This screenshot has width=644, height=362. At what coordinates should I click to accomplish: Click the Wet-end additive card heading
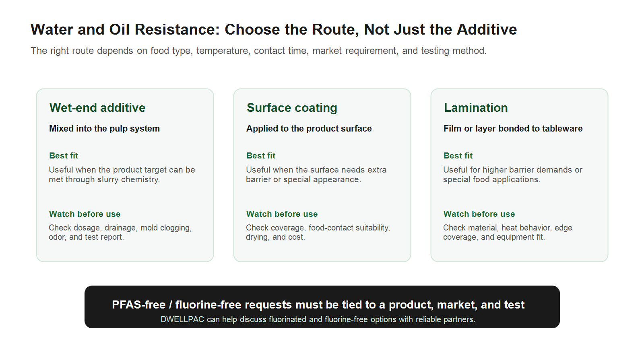tap(97, 108)
